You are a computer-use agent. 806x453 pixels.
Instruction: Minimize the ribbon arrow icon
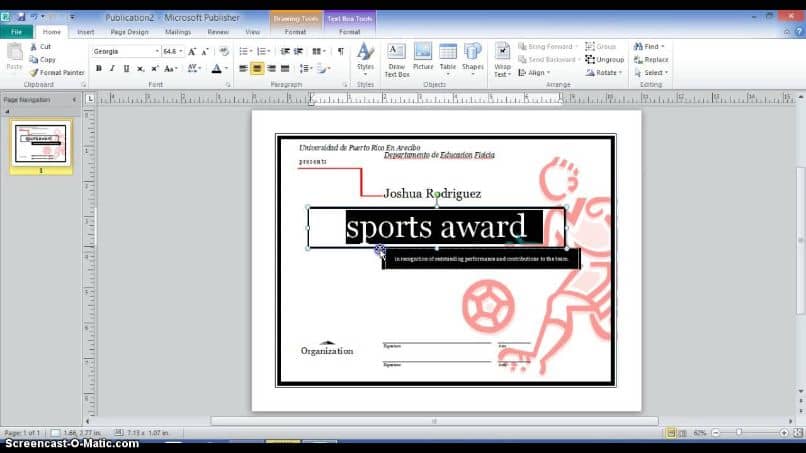point(787,32)
